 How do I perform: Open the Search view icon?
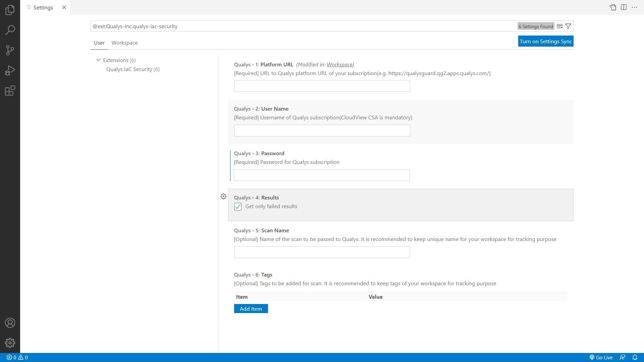pyautogui.click(x=10, y=30)
